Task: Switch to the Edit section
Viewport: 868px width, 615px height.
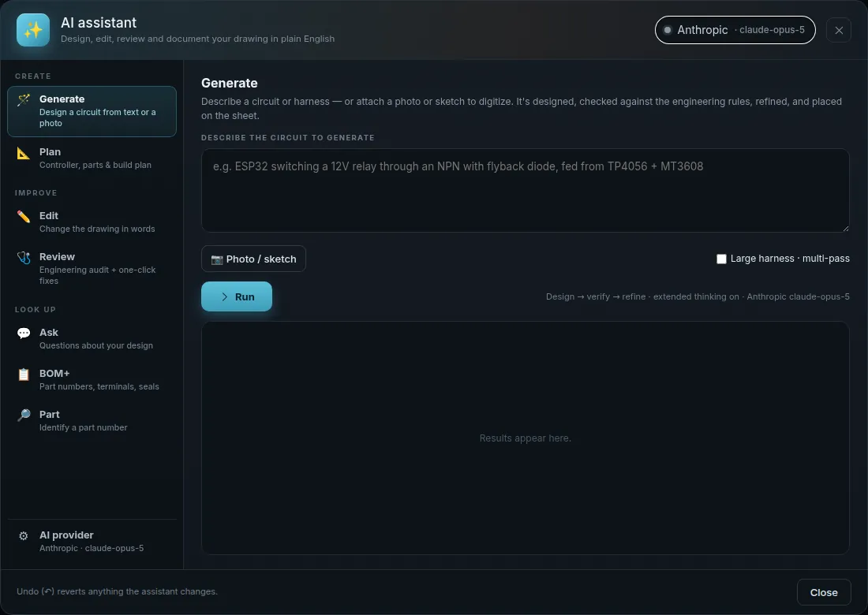Action: (x=92, y=222)
